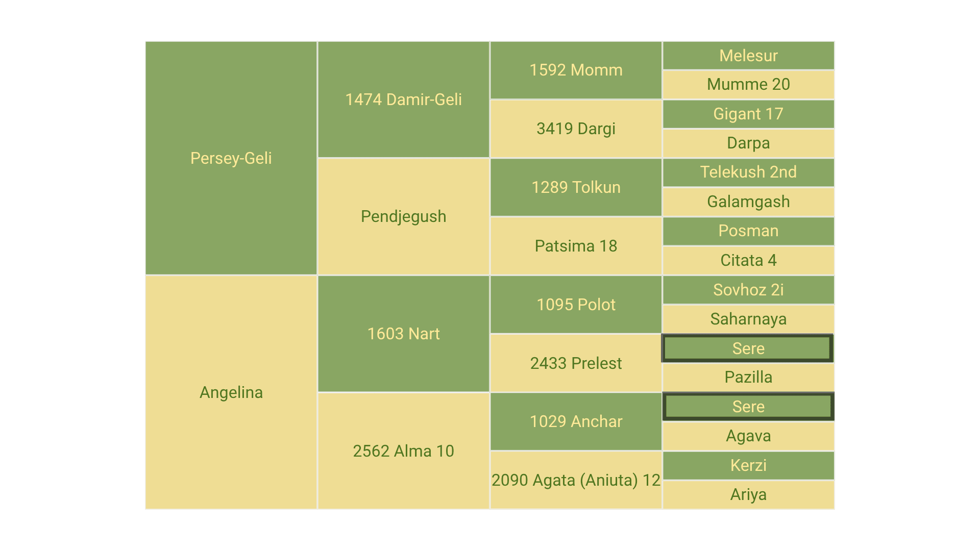Select the Angelina pedigree cell

point(231,392)
